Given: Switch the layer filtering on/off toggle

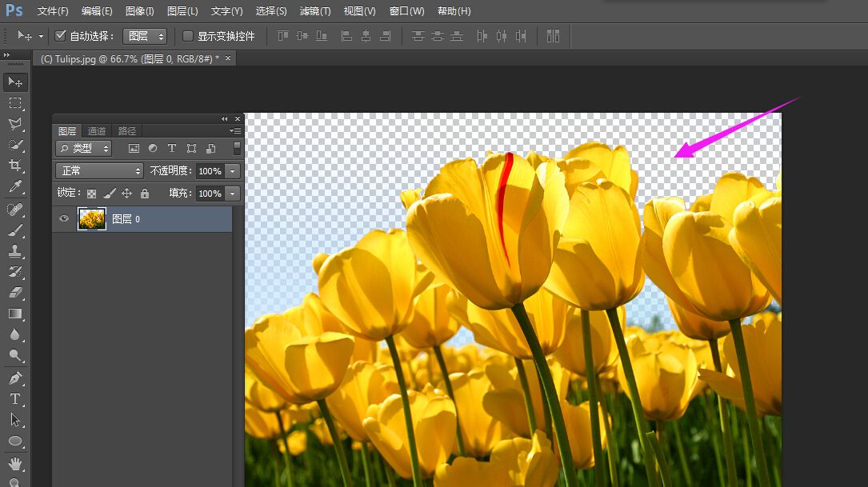Looking at the screenshot, I should pos(237,148).
